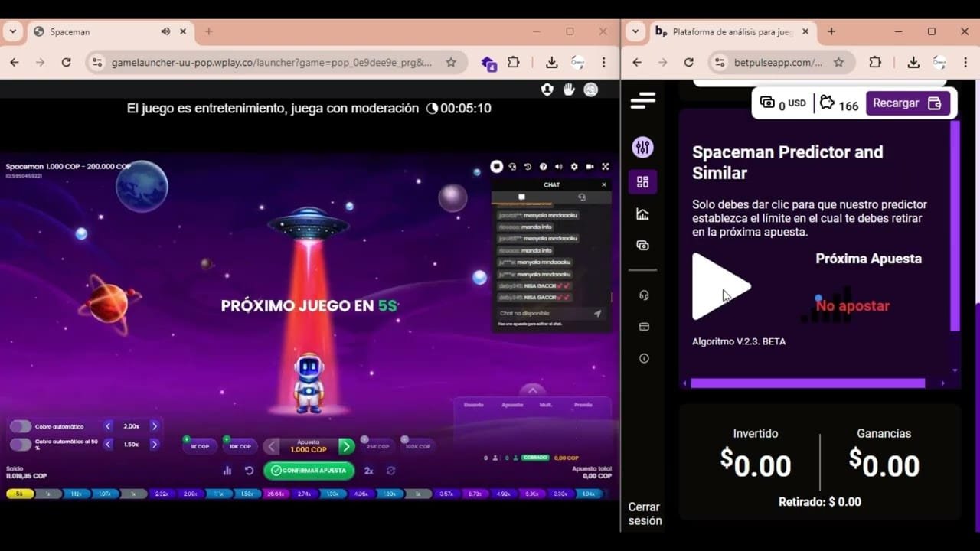The image size is (980, 551).
Task: Increase Apuesta amount with green right arrow
Action: coord(346,446)
